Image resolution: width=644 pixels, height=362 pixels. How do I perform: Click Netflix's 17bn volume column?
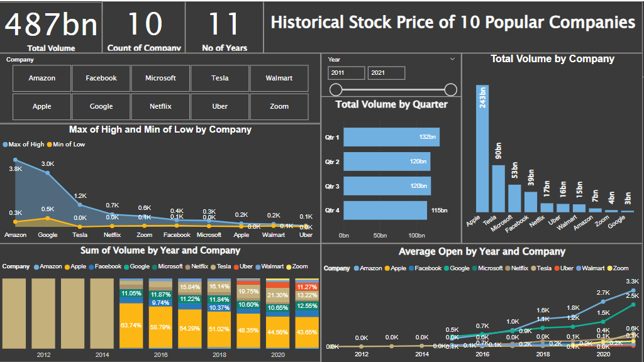547,207
